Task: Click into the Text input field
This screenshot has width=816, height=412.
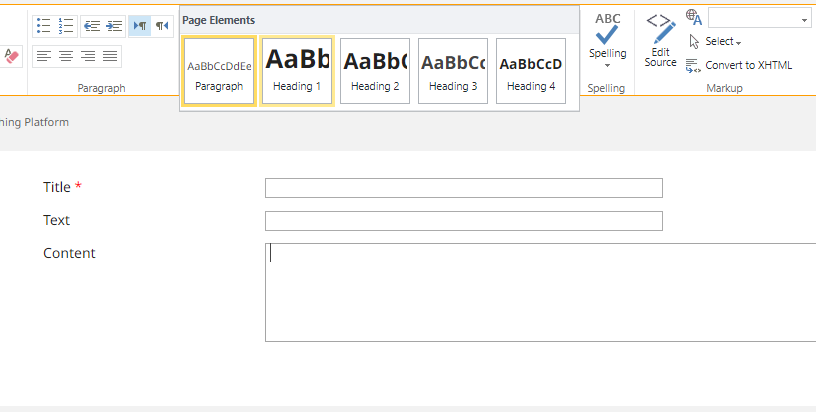Action: pyautogui.click(x=464, y=221)
